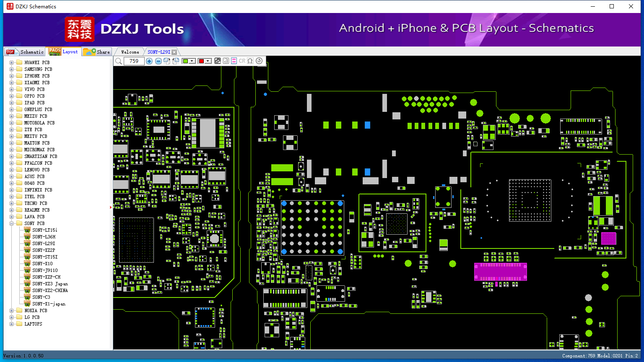This screenshot has width=644, height=362.
Task: Click the green color swatch in the toolbar
Action: pyautogui.click(x=185, y=61)
